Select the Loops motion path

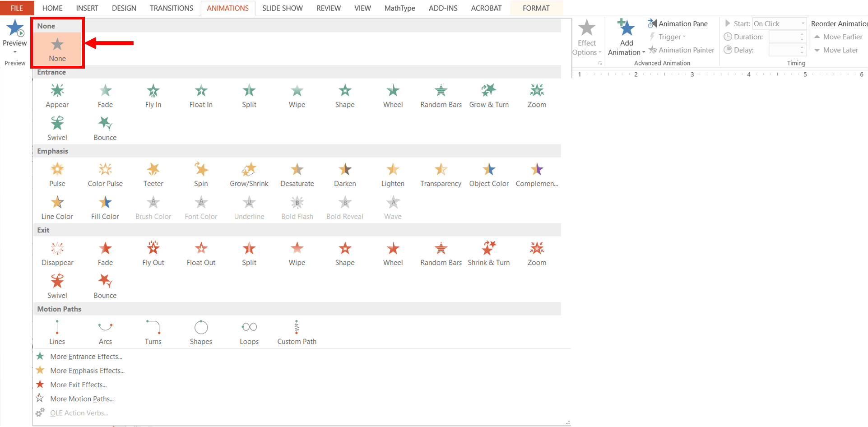[x=249, y=333]
